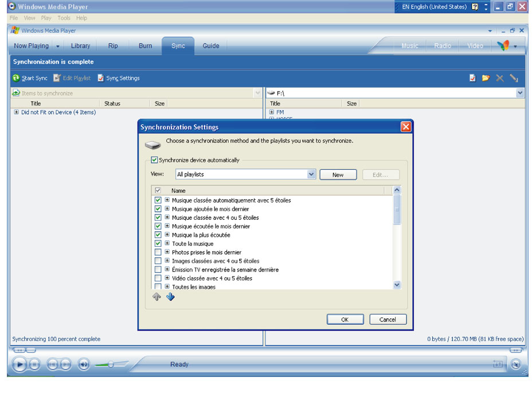This screenshot has width=532, height=400.
Task: Open the Items to synchronize dropdown
Action: [x=257, y=93]
